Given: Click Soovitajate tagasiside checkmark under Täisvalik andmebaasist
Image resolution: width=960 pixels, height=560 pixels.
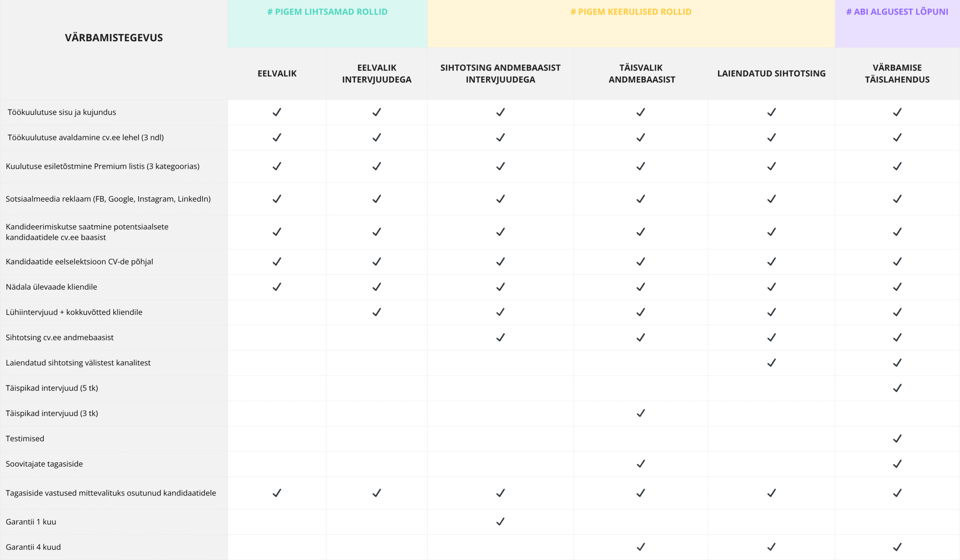Looking at the screenshot, I should click(x=641, y=464).
